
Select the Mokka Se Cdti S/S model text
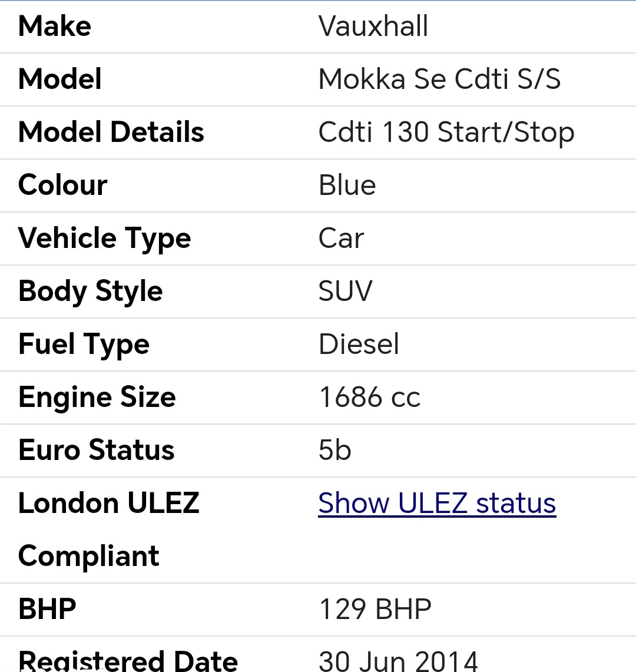[439, 80]
